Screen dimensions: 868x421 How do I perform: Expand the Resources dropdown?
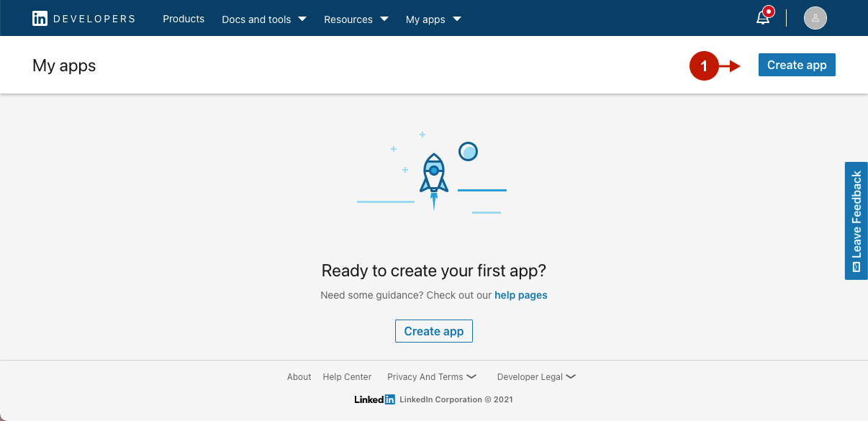point(356,19)
